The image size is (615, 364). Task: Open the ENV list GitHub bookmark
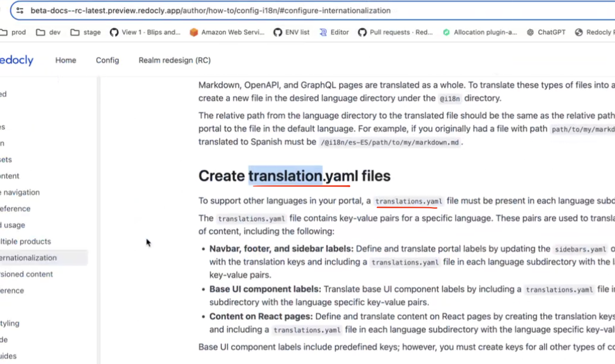click(x=292, y=32)
